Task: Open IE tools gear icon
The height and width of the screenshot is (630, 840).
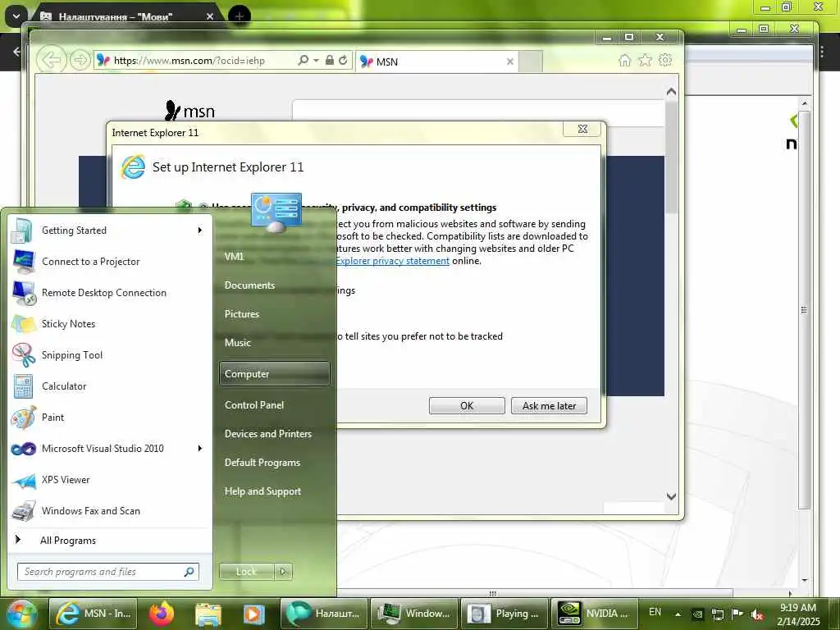Action: pyautogui.click(x=665, y=60)
